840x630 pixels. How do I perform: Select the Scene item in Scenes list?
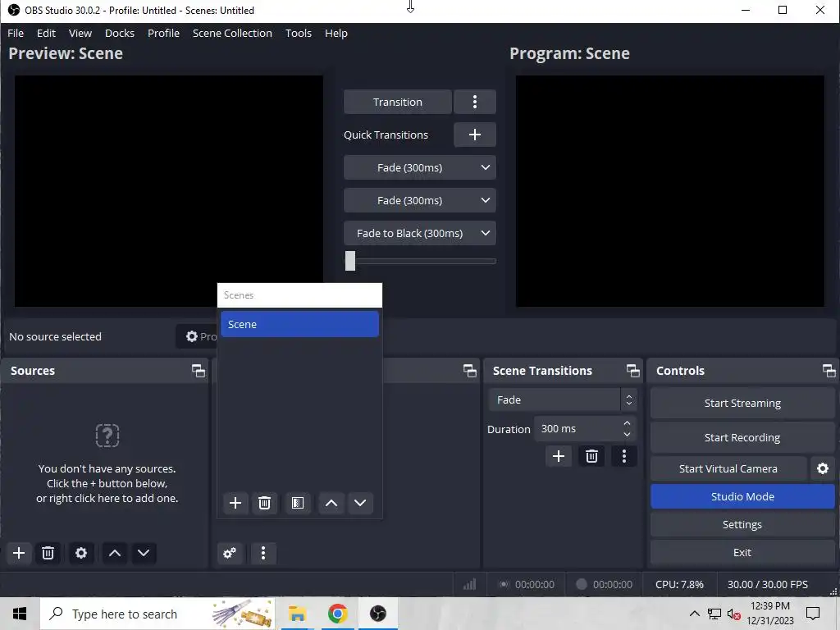tap(299, 324)
